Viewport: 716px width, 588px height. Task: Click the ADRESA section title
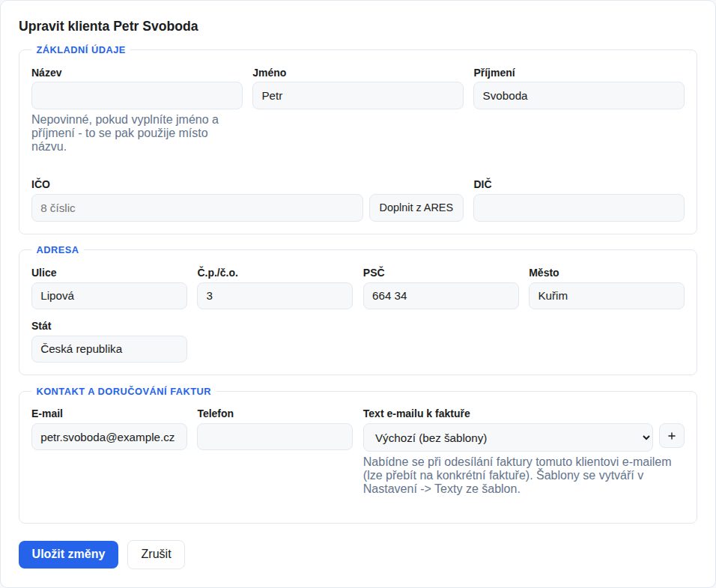pyautogui.click(x=58, y=249)
